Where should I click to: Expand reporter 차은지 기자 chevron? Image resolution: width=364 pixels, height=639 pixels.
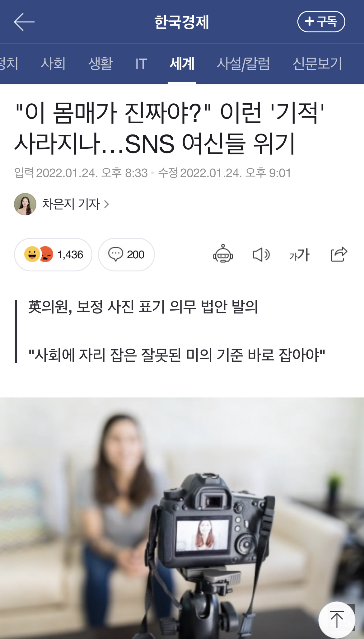coord(106,204)
